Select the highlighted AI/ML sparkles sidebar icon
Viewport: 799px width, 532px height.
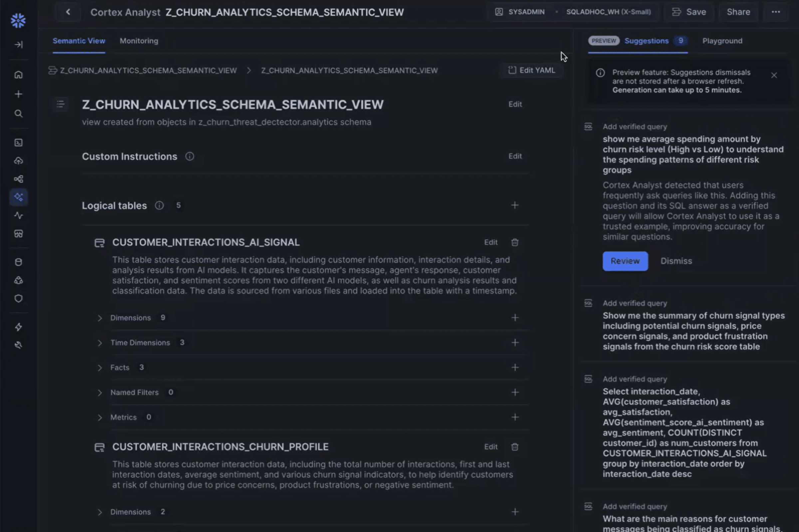click(x=19, y=197)
